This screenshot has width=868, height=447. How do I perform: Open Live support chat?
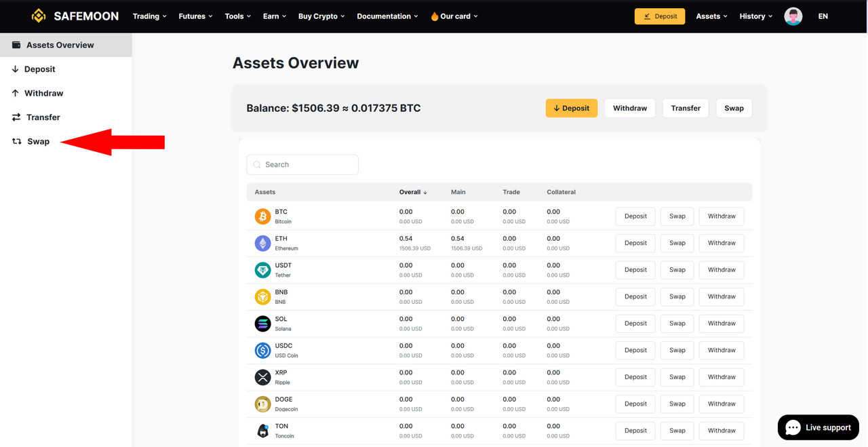(x=818, y=427)
